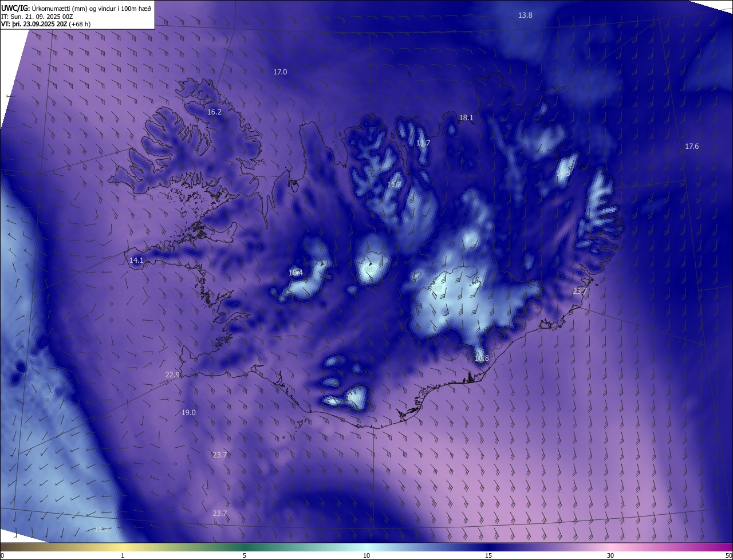
Task: Select the 17.0 value label on the map
Action: (280, 72)
